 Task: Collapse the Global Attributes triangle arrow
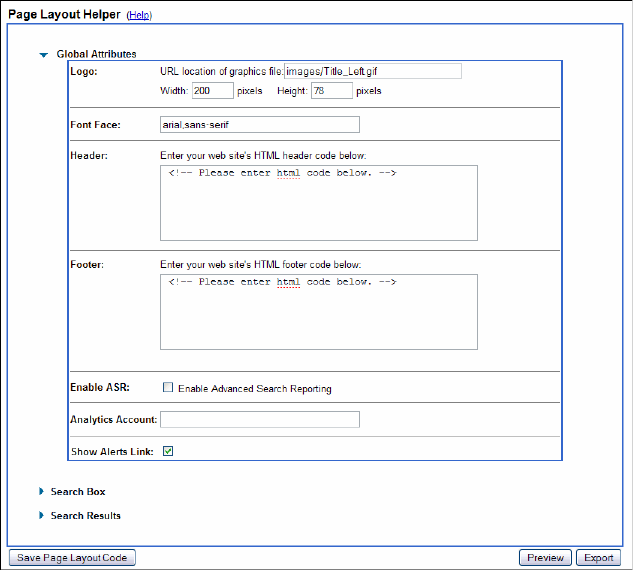tap(43, 55)
